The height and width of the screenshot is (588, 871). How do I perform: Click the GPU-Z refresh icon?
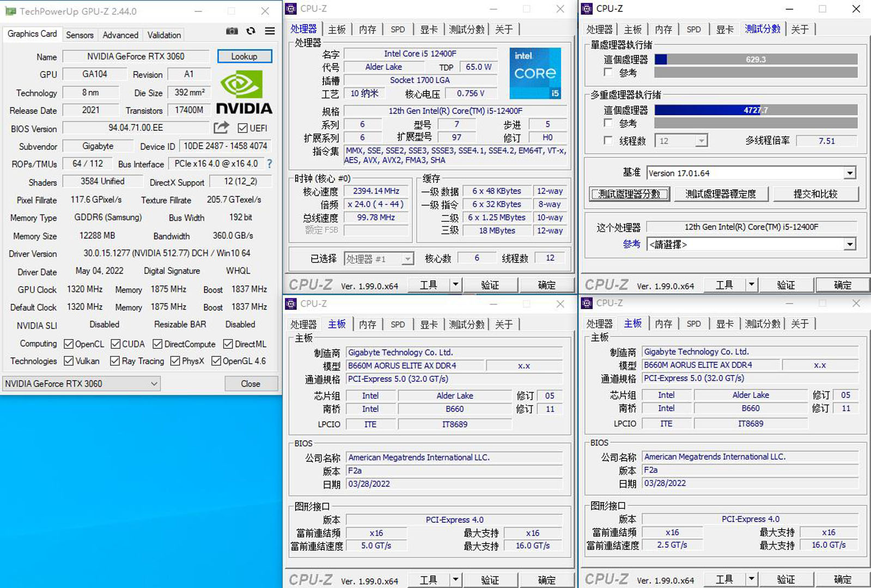251,31
